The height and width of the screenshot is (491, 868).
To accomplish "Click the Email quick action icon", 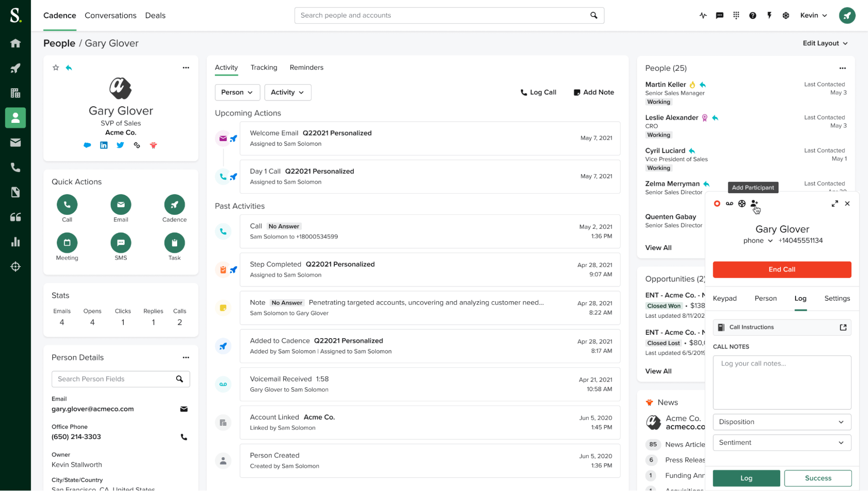I will (120, 204).
